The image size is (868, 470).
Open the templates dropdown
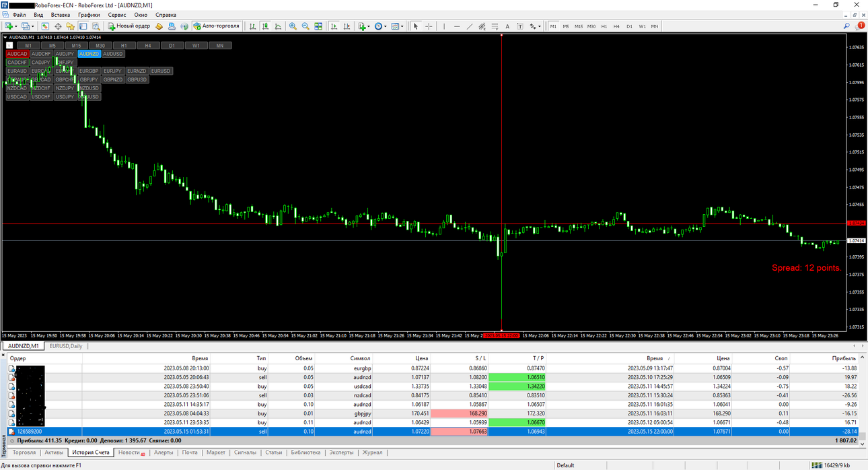[402, 26]
